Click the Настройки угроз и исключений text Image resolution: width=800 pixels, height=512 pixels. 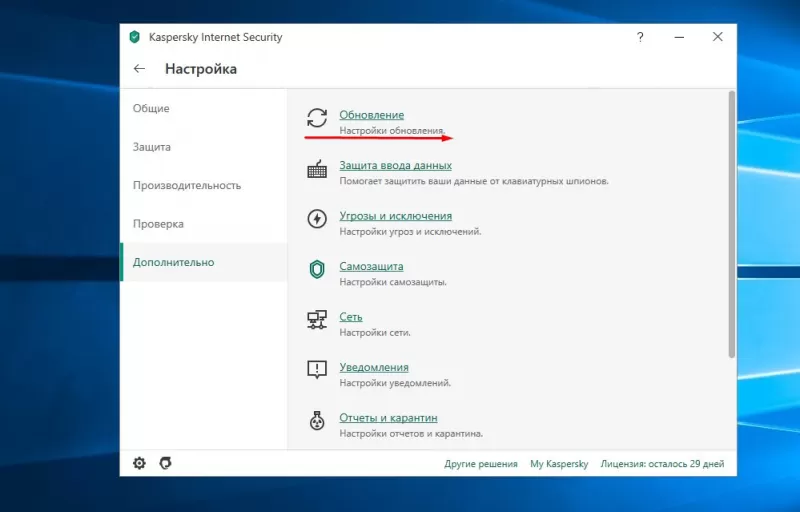pyautogui.click(x=410, y=232)
